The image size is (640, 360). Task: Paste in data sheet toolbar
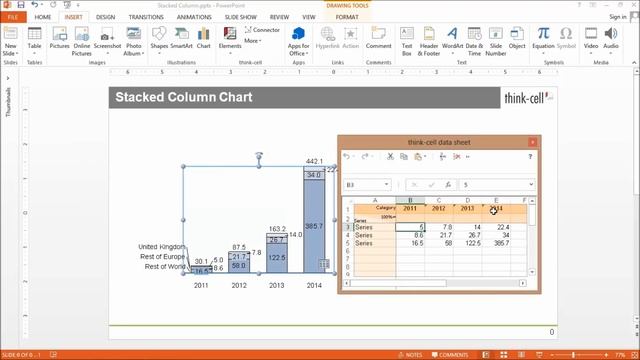pos(418,157)
